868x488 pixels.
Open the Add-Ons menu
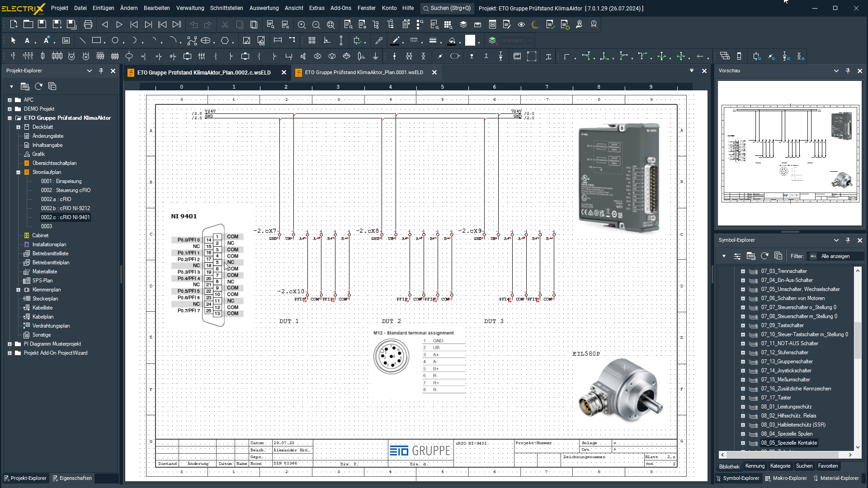coord(341,8)
